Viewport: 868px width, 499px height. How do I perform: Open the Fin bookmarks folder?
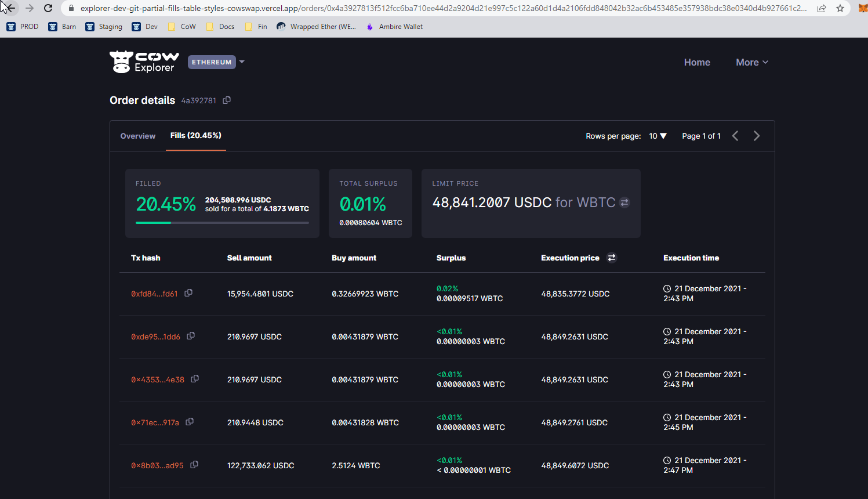coord(256,27)
